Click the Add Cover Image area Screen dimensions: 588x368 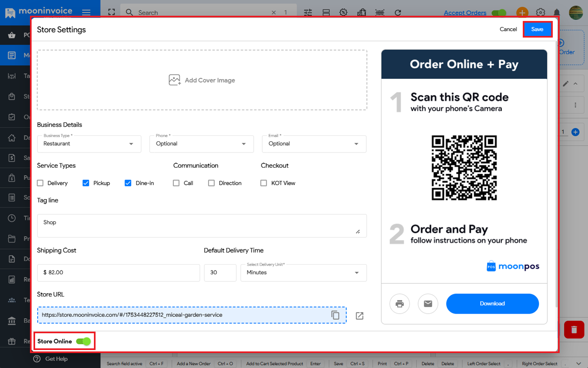[202, 80]
